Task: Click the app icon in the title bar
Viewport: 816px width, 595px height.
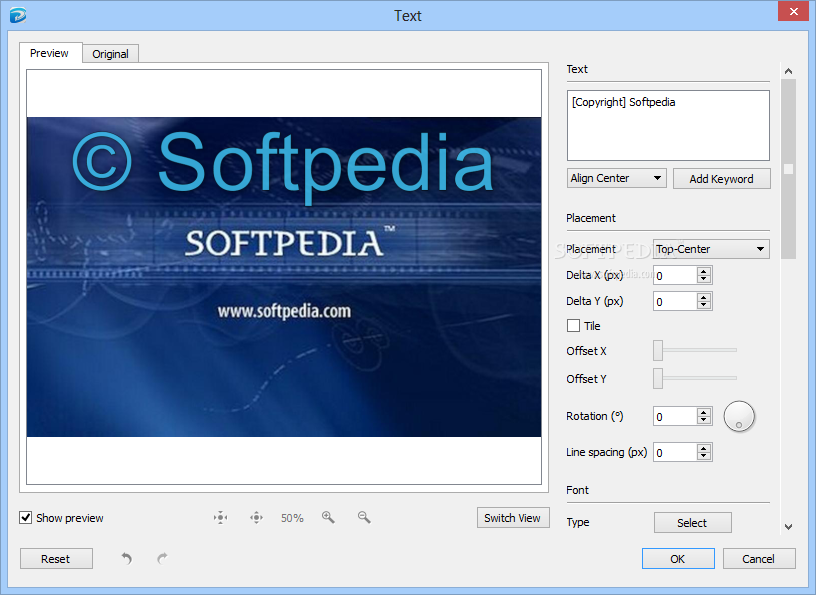Action: point(18,15)
